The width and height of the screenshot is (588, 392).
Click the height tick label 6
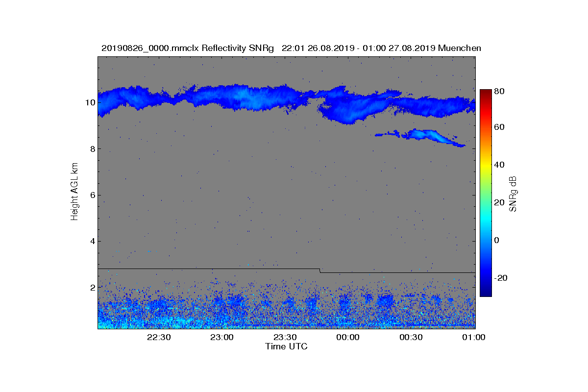[92, 195]
